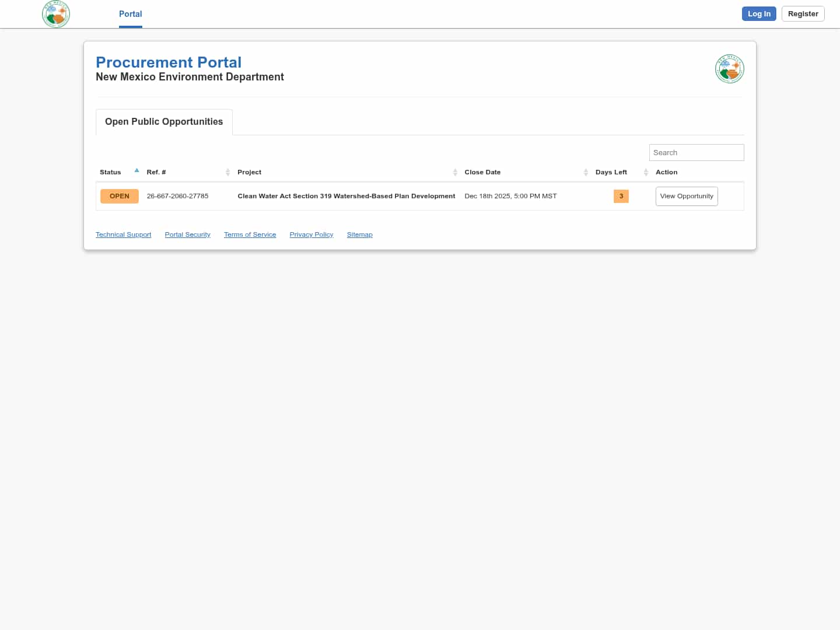Click the ascending sort triangle on Status column
The height and width of the screenshot is (630, 840).
tap(136, 170)
